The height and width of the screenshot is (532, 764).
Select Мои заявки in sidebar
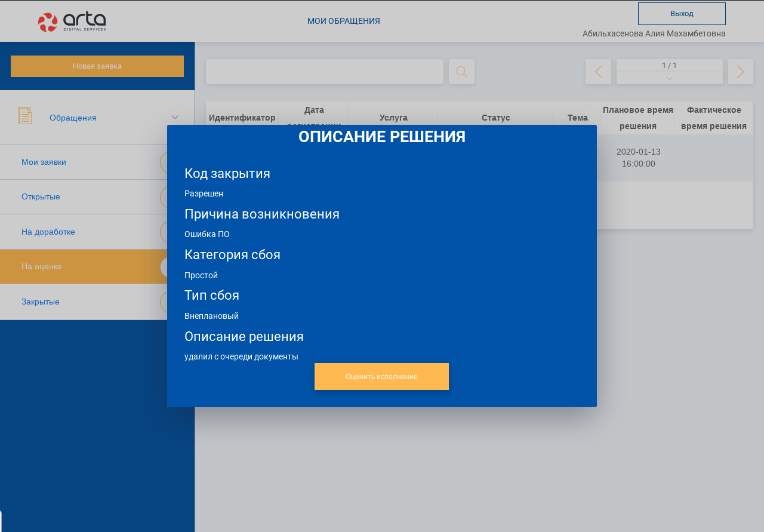pos(97,162)
